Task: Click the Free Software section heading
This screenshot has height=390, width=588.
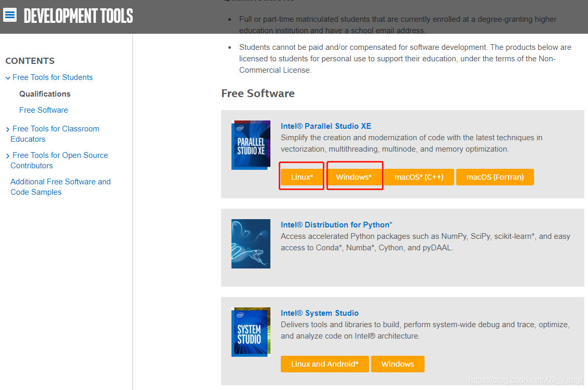Action: coord(258,93)
